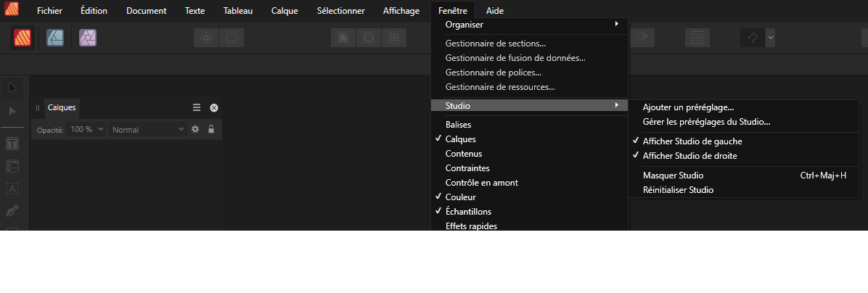Close the Calques panel

213,108
